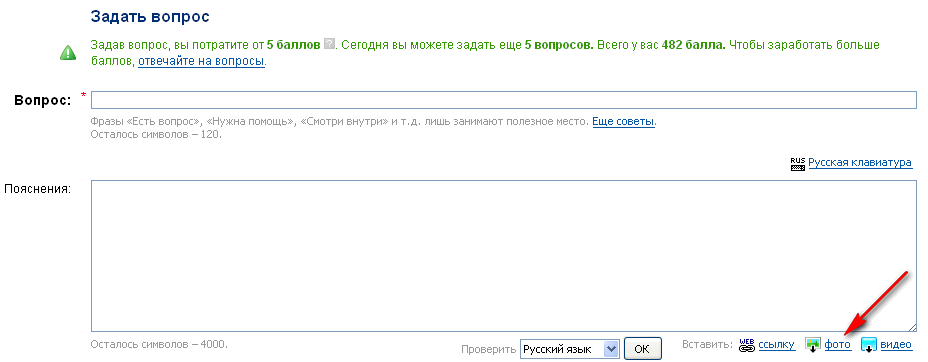Insert a link via the «ссылку» link
This screenshot has height=362, width=928.
(776, 345)
